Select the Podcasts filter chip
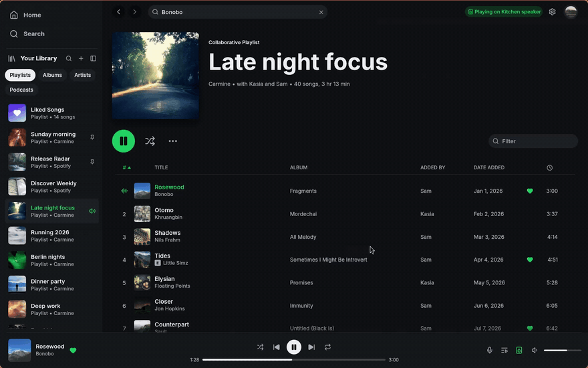The image size is (588, 368). tap(21, 90)
